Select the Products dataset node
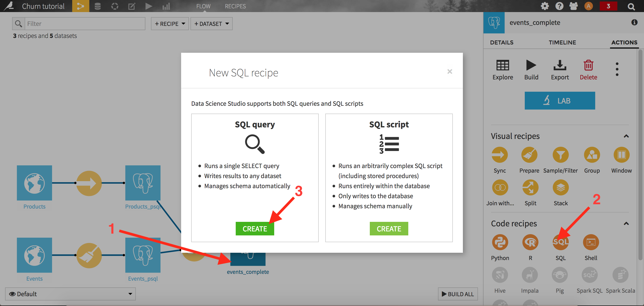The width and height of the screenshot is (644, 306). pos(34,183)
